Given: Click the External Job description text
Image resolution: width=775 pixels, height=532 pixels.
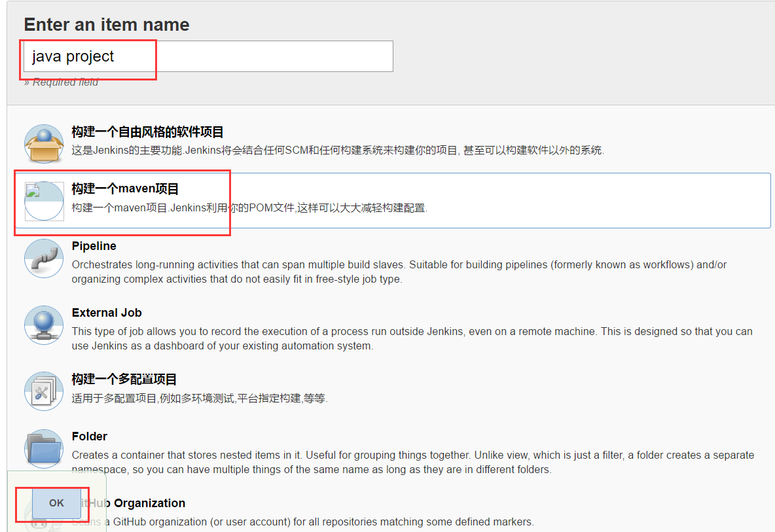Looking at the screenshot, I should coord(412,338).
